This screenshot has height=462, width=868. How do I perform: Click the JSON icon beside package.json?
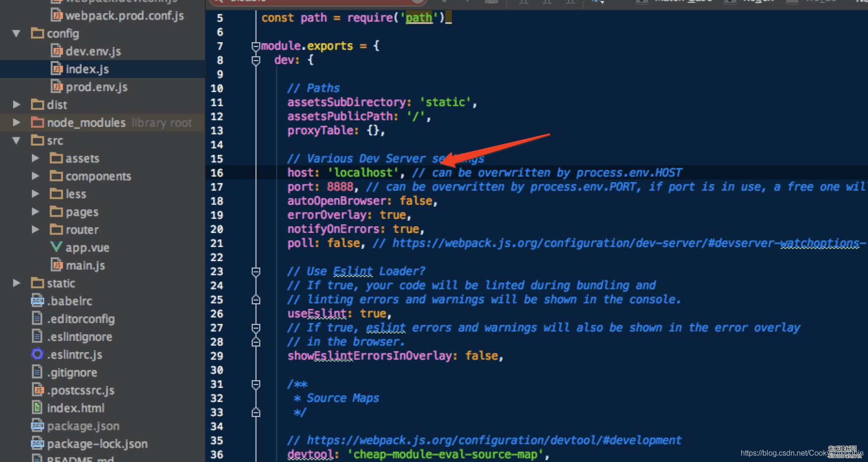(x=37, y=425)
